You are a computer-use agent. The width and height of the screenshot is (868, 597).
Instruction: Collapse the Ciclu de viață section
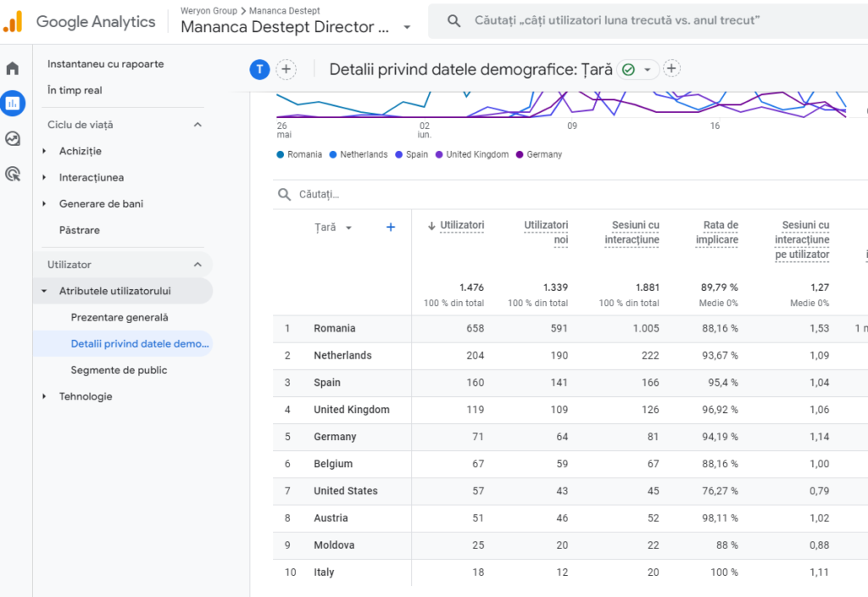click(x=198, y=125)
